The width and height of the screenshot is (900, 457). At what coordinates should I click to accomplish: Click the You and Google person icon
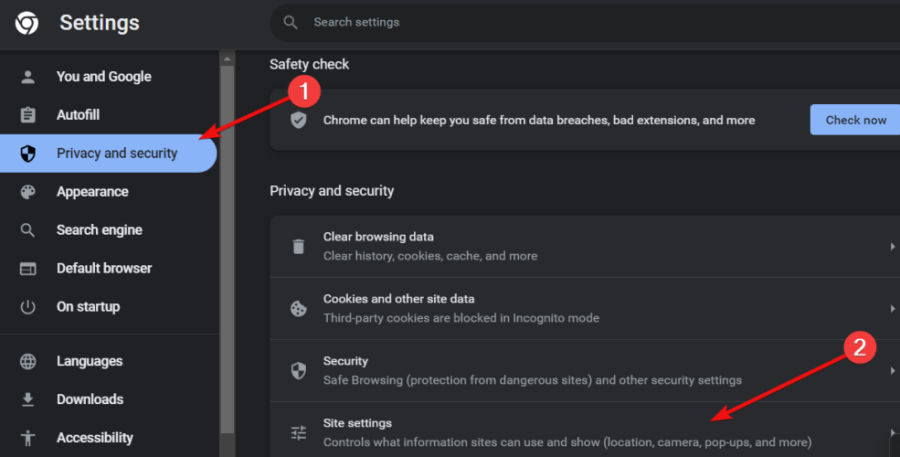coord(28,77)
